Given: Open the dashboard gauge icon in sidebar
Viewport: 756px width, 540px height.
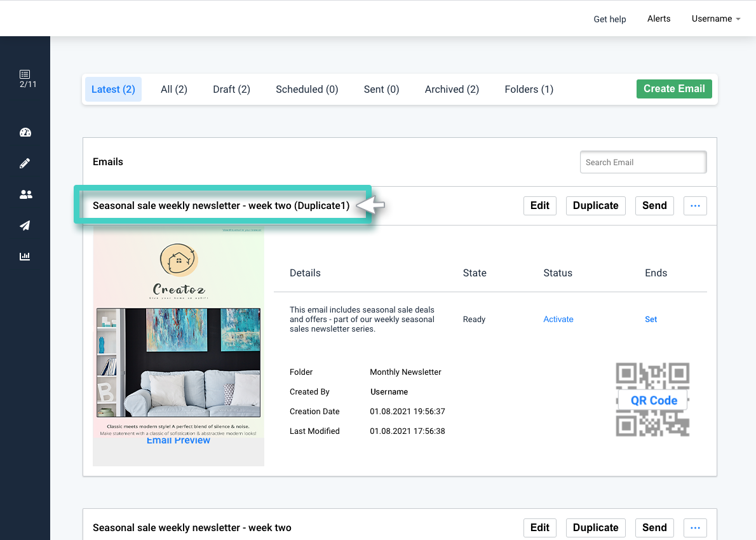Looking at the screenshot, I should pyautogui.click(x=25, y=132).
